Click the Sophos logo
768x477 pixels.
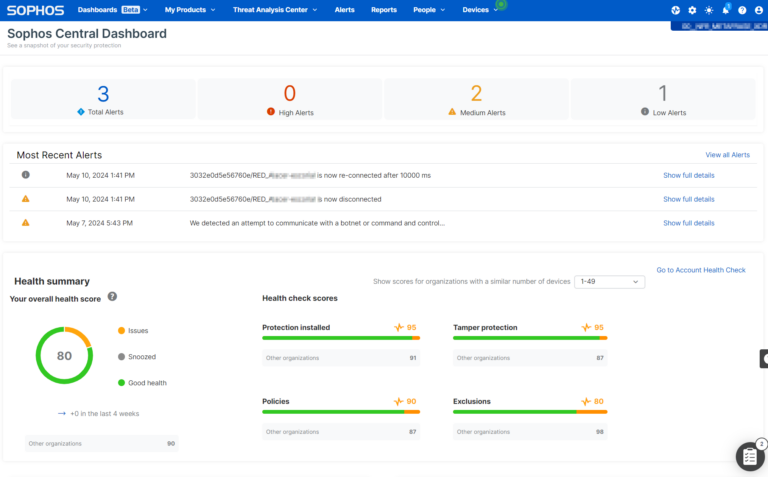click(35, 10)
